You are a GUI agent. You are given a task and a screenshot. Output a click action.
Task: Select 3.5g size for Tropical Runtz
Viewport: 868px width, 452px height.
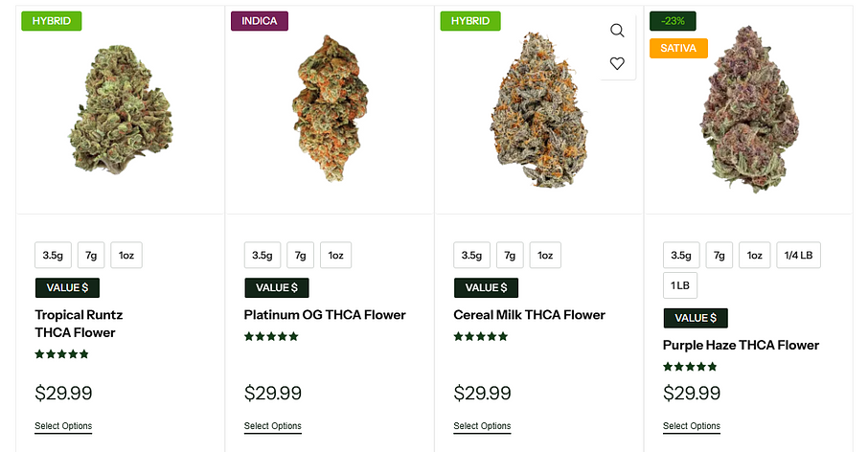(x=53, y=255)
